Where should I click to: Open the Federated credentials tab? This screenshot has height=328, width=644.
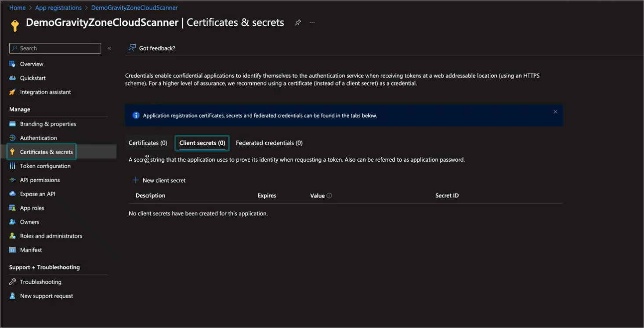[x=269, y=143]
